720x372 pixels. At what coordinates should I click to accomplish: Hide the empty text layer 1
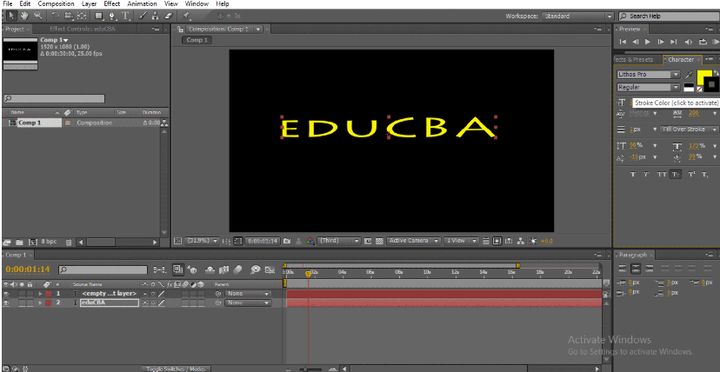click(x=6, y=293)
